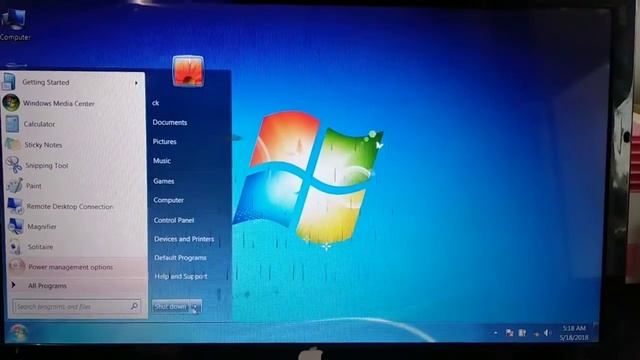Open Devices and Printers link
This screenshot has height=360, width=640.
click(x=184, y=239)
